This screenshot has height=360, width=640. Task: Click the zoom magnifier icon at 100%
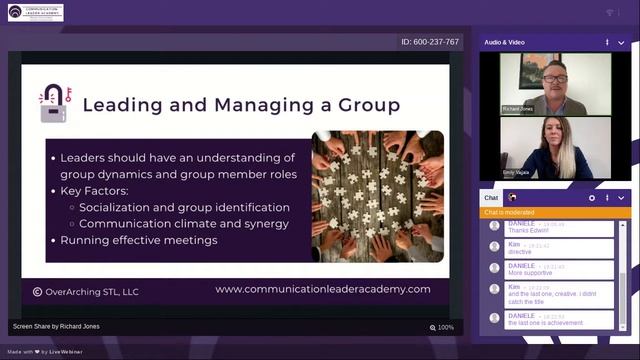click(x=433, y=327)
